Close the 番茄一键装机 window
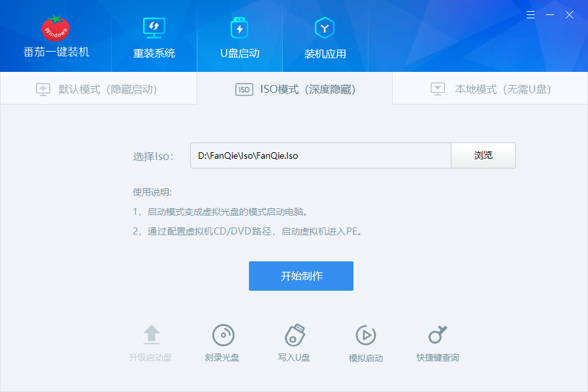588x392 pixels. coord(569,14)
